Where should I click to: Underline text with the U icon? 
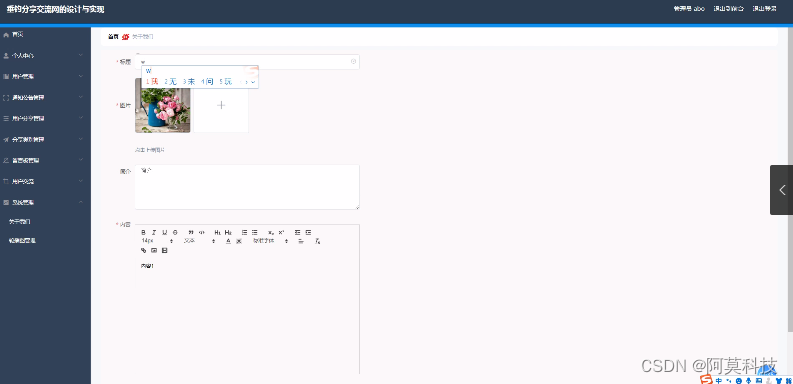coord(164,232)
